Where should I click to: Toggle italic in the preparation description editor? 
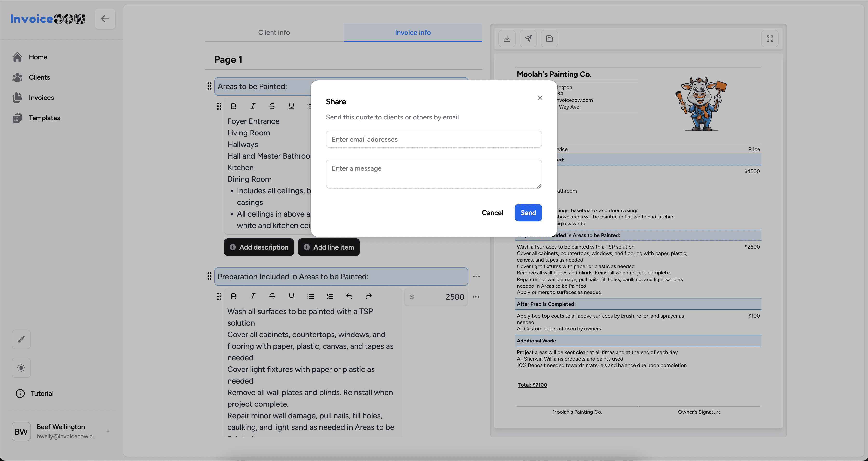click(253, 296)
